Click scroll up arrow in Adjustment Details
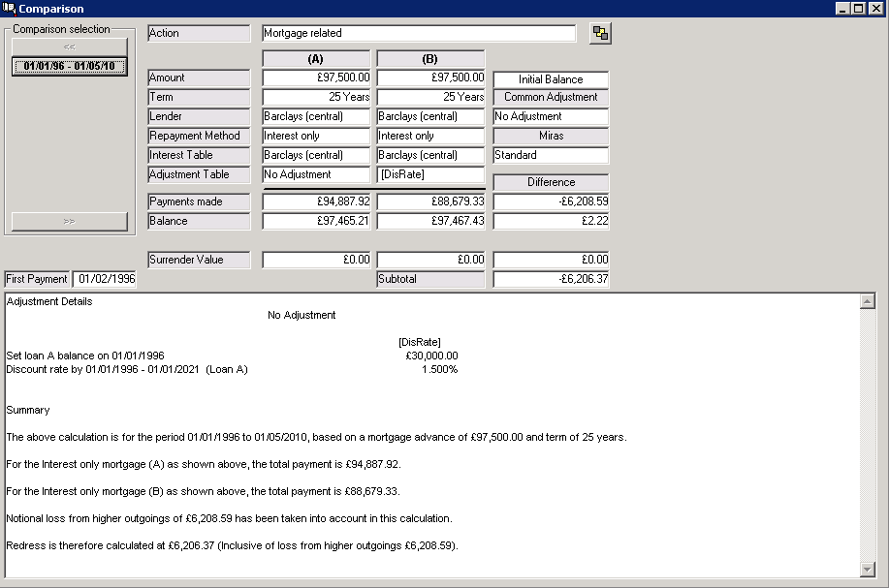889x588 pixels. (x=868, y=301)
